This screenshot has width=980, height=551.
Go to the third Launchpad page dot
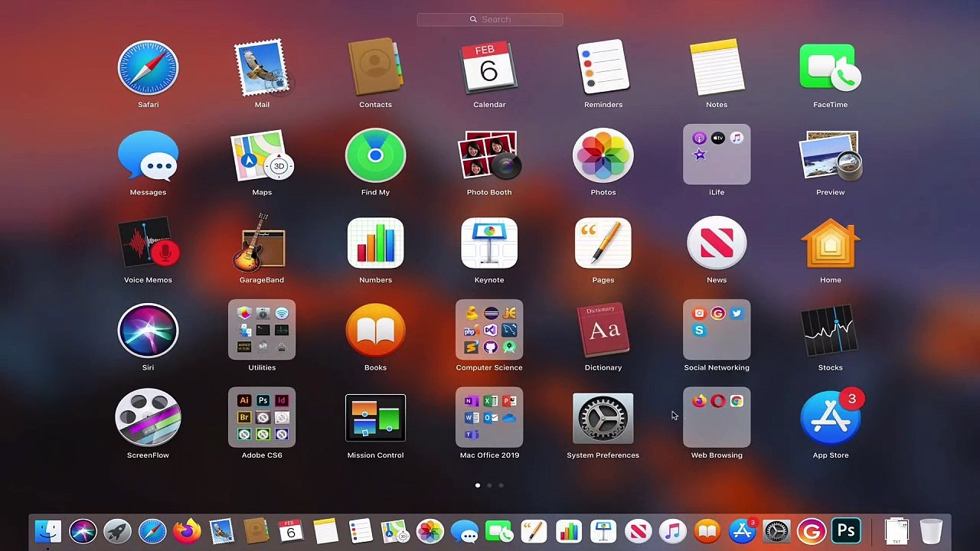tap(501, 485)
